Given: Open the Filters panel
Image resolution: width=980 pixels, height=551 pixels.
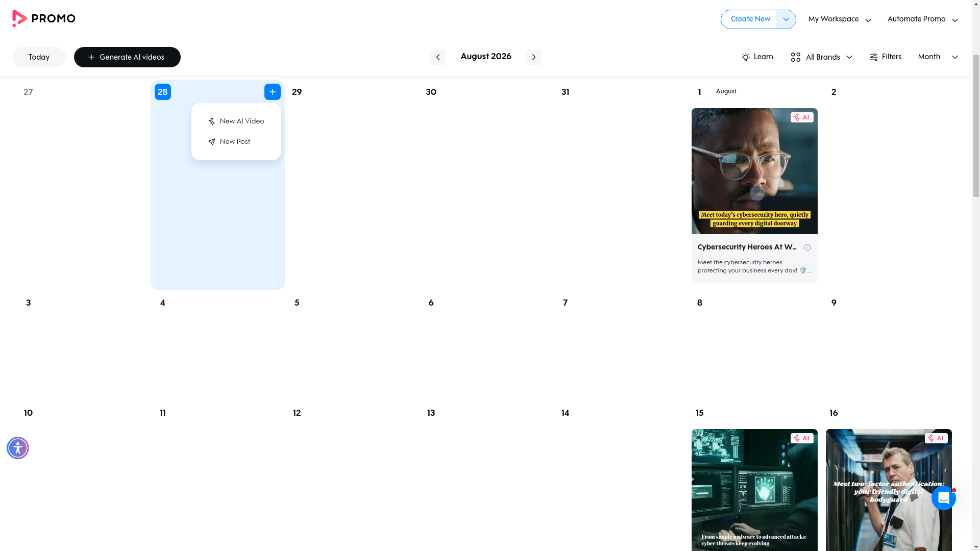Looking at the screenshot, I should [x=886, y=57].
